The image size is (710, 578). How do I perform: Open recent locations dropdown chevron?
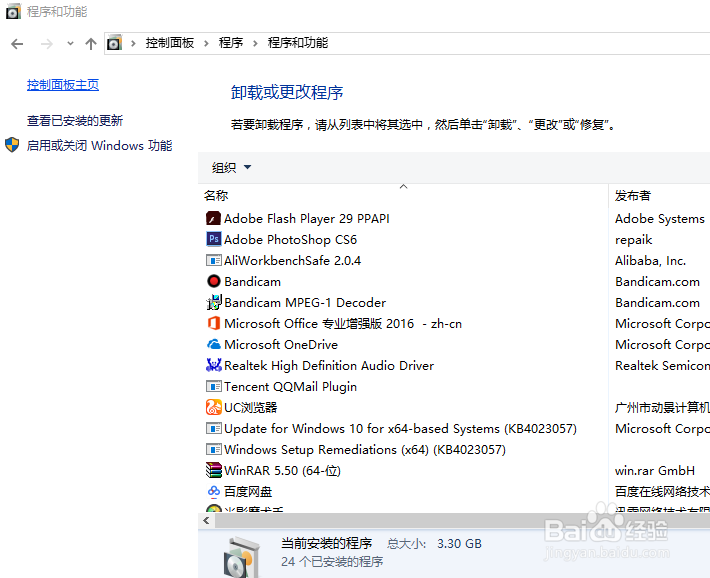(x=70, y=44)
